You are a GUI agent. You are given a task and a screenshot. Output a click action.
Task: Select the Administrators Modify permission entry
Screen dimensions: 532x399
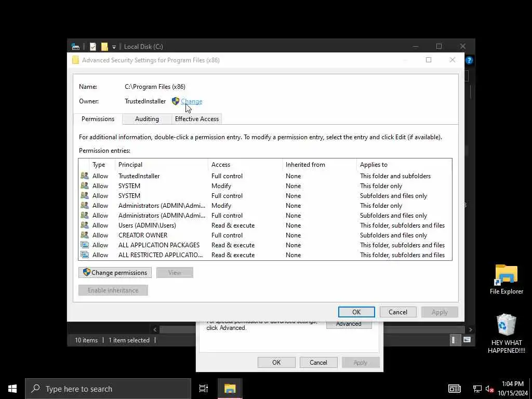point(265,206)
